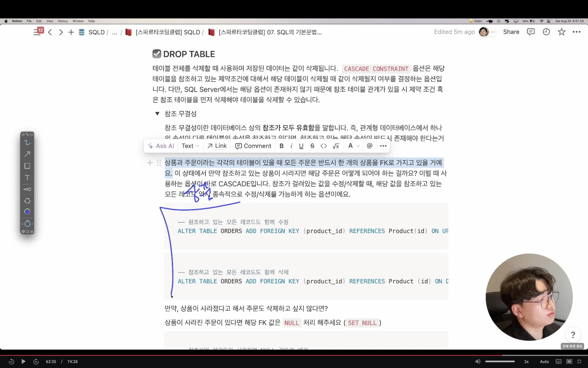Create an inline equation
Image resolution: width=588 pixels, height=368 pixels.
(x=336, y=146)
